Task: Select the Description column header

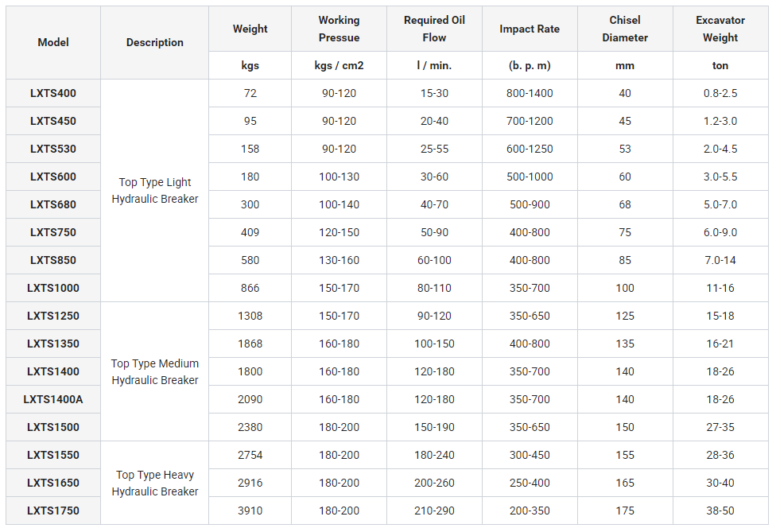Action: coord(155,43)
